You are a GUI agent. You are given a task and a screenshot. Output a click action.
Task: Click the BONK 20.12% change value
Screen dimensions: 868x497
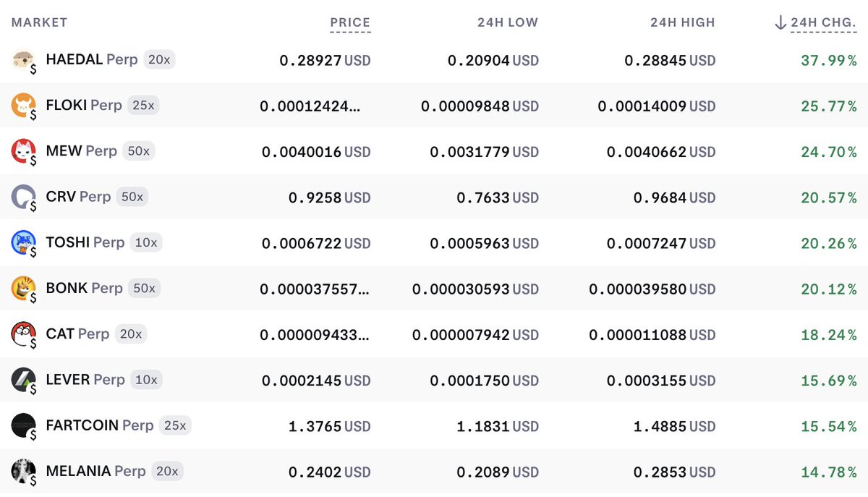[x=829, y=289]
